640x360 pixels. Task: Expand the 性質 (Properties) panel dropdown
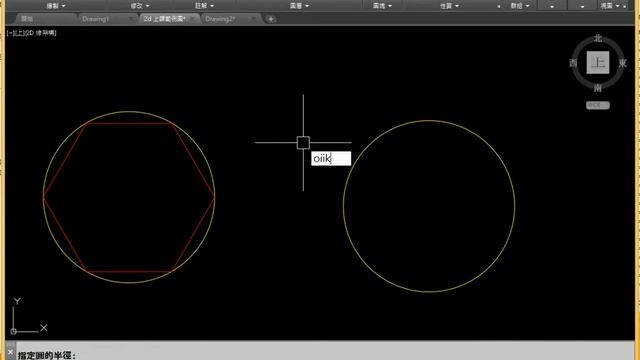tap(449, 6)
